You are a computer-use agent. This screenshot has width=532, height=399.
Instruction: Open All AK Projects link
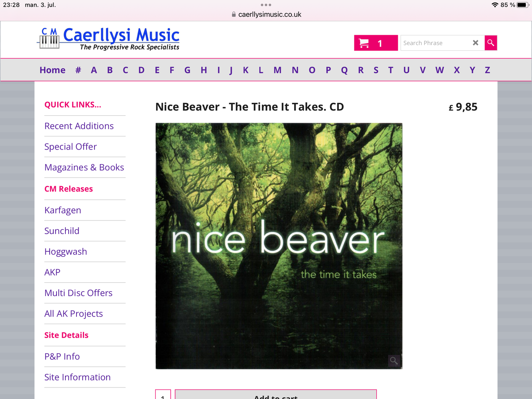pos(74,314)
